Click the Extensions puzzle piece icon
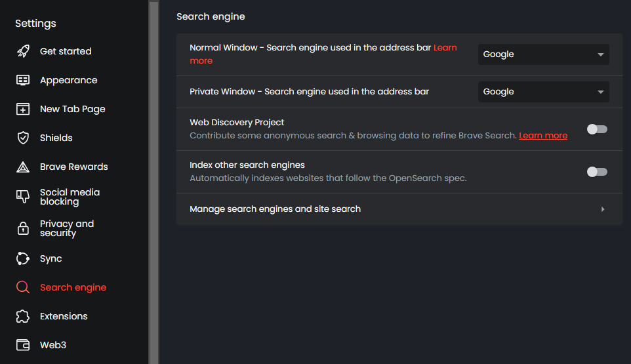 23,316
